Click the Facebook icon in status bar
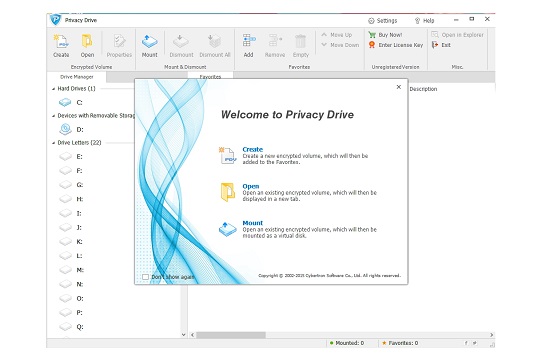The image size is (550, 364). [466, 343]
